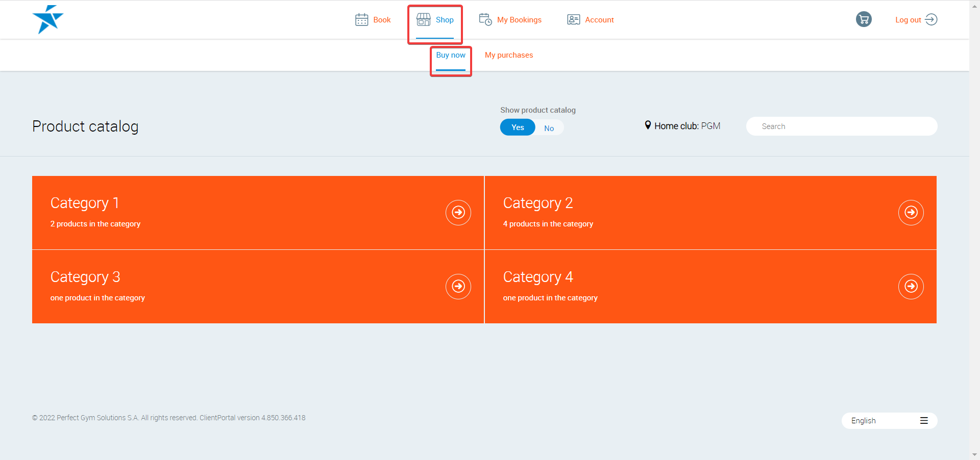Image resolution: width=980 pixels, height=460 pixels.
Task: Open Category 2 using its arrow icon
Action: (911, 212)
